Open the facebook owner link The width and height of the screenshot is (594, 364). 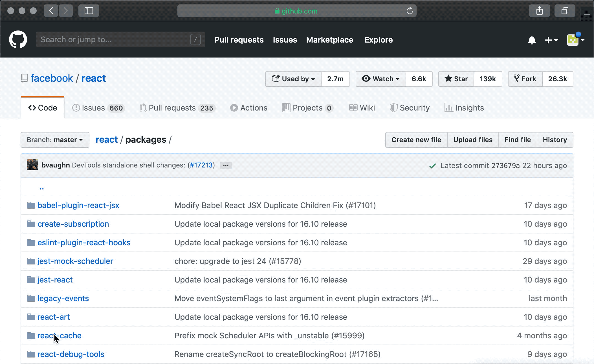click(52, 78)
